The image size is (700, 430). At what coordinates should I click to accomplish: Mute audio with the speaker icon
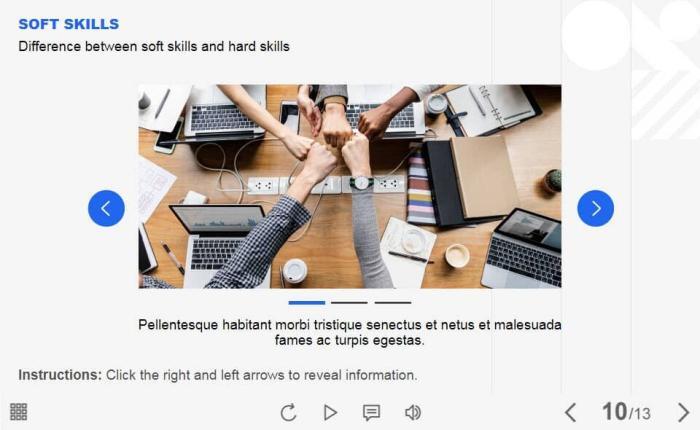(x=413, y=412)
